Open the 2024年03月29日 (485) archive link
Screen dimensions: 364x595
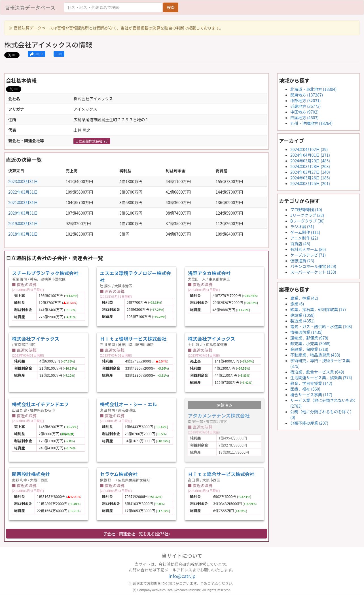point(310,161)
